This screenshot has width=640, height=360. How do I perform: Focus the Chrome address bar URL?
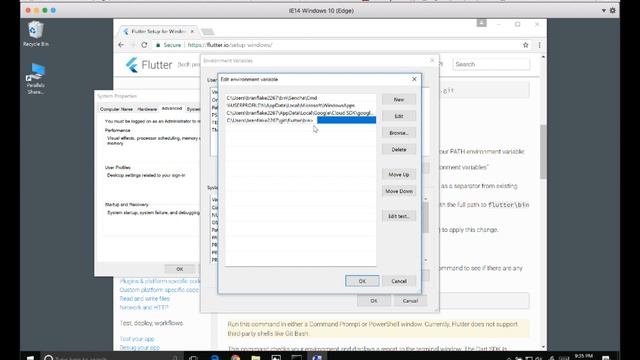pos(230,45)
